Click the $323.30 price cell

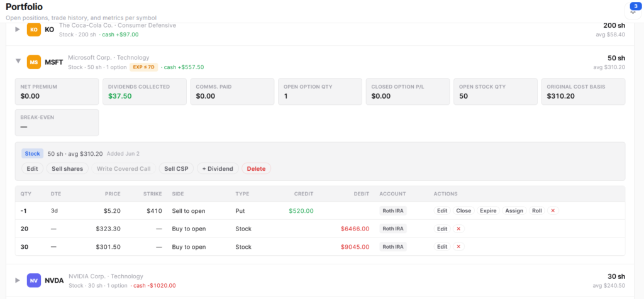point(108,229)
